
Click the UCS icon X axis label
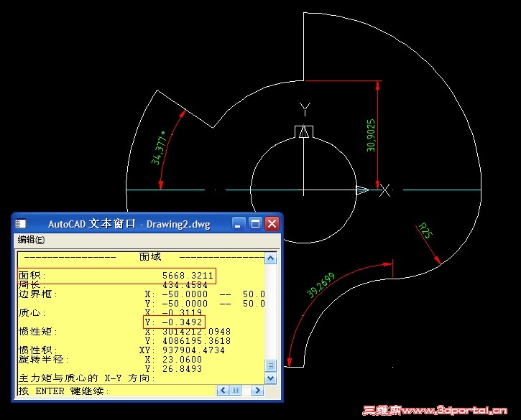click(384, 190)
